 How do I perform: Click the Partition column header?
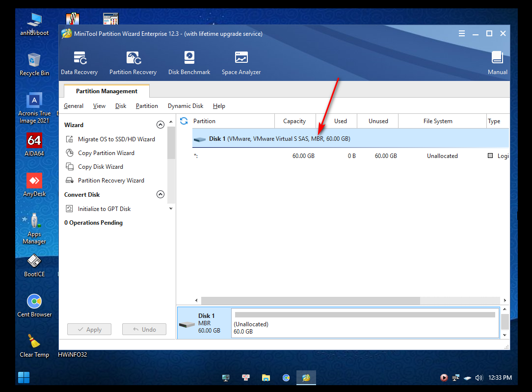pyautogui.click(x=233, y=121)
